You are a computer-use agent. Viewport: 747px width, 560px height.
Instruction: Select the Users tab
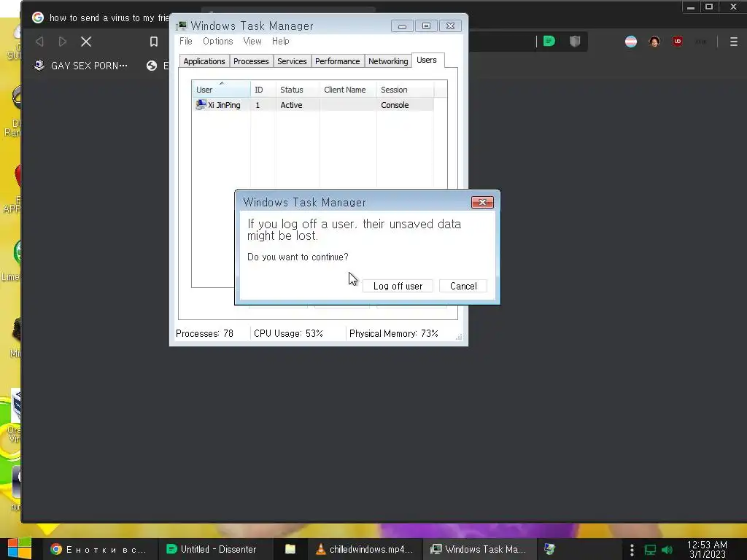click(x=427, y=60)
